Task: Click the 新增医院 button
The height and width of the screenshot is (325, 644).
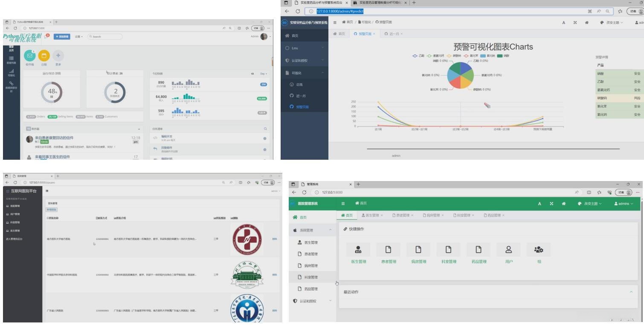Action: click(52, 210)
